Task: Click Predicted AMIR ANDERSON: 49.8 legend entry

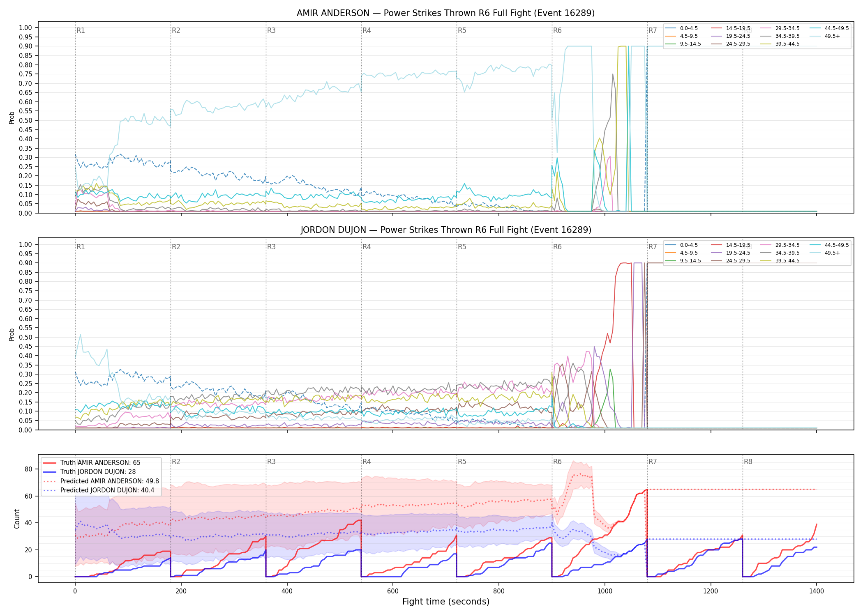Action: [101, 481]
